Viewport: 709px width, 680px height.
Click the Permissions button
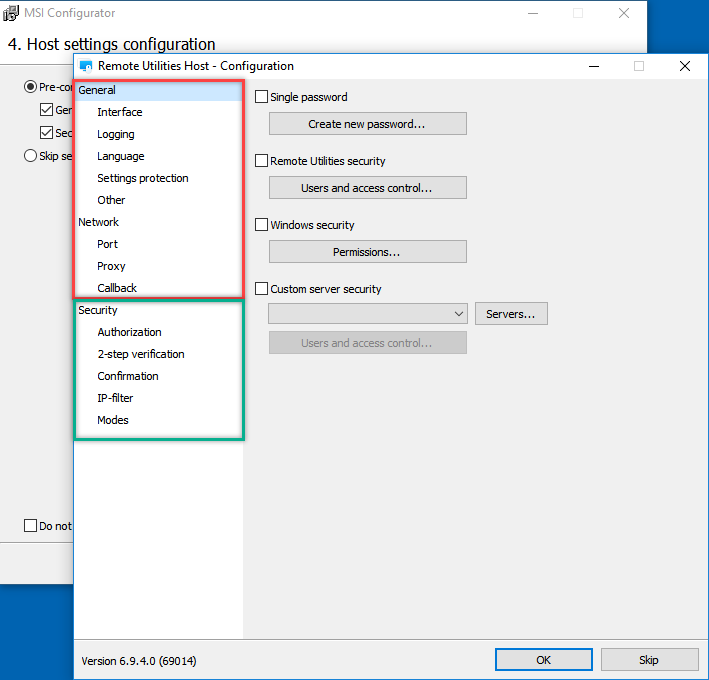point(367,252)
